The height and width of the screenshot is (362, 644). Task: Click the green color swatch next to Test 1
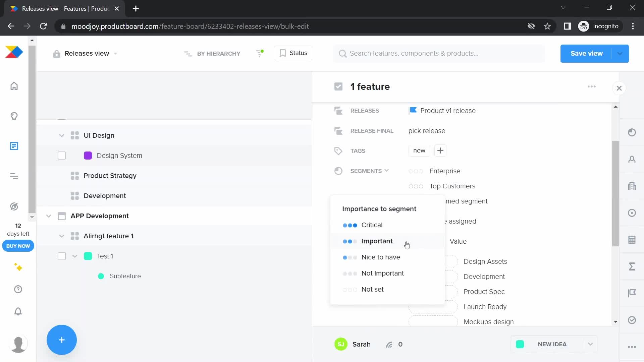[x=88, y=256]
